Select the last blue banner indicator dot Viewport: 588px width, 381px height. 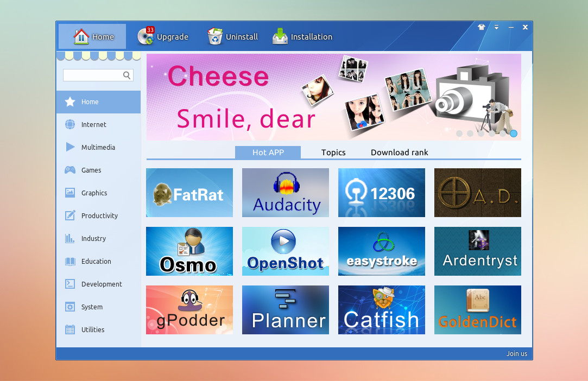click(x=513, y=134)
